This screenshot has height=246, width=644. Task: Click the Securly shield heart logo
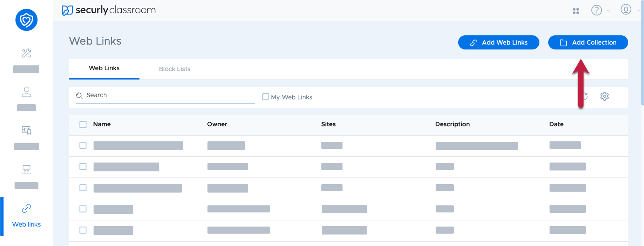tap(26, 20)
